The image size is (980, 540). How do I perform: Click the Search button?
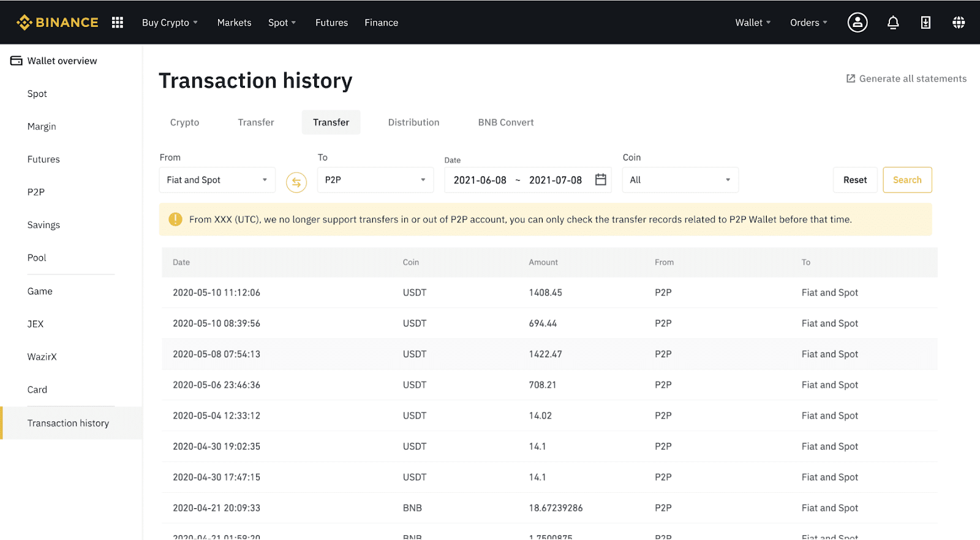[907, 180]
